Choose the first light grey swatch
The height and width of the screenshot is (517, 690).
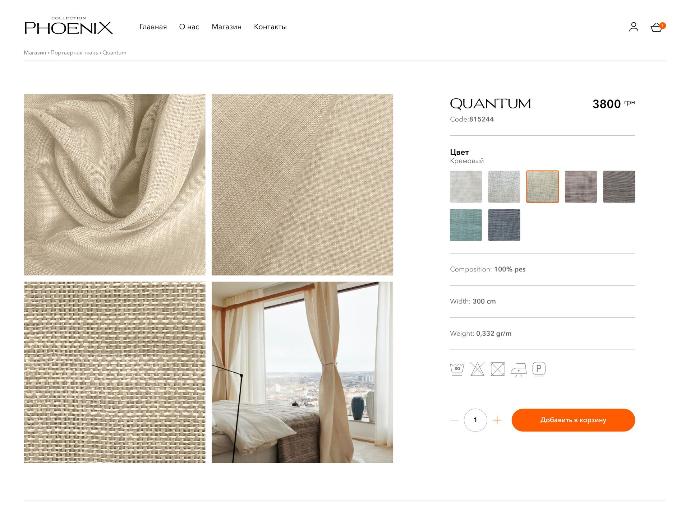click(466, 187)
